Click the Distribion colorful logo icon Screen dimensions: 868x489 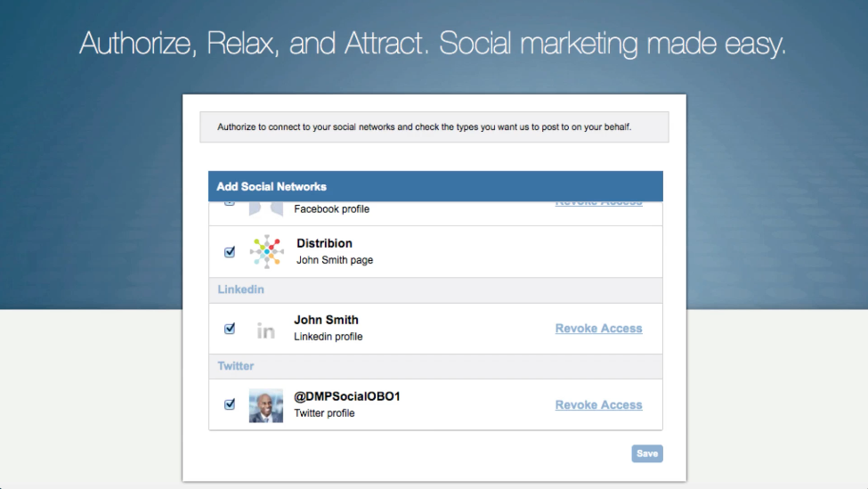[267, 252]
